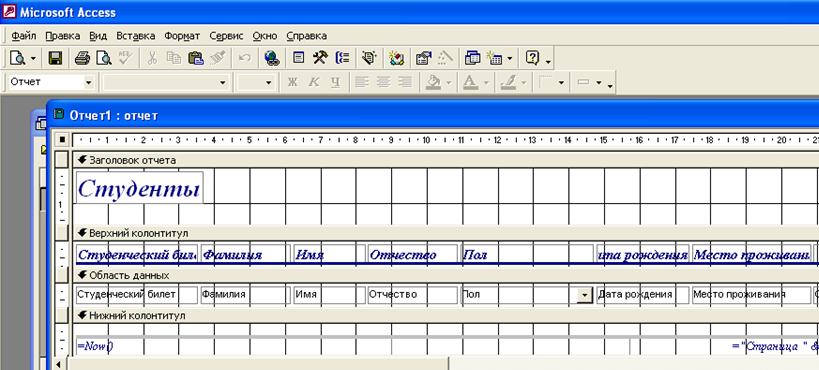
Task: Open the Properties sheet icon
Action: [423, 57]
